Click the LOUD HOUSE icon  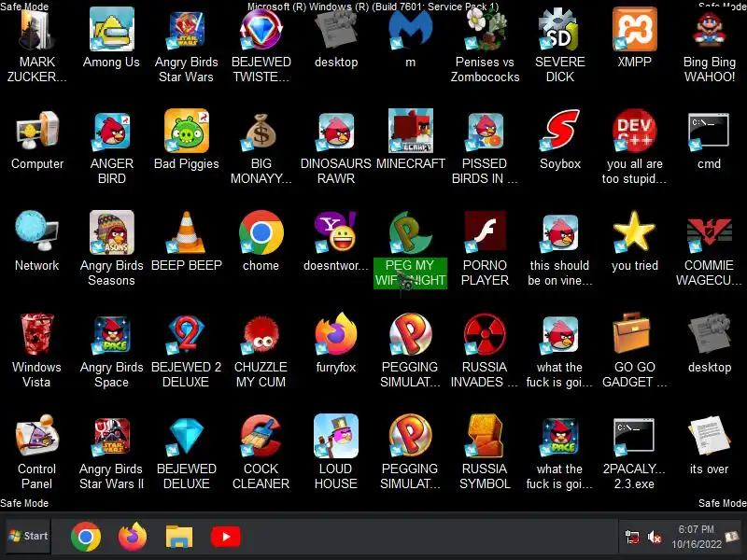pyautogui.click(x=336, y=436)
